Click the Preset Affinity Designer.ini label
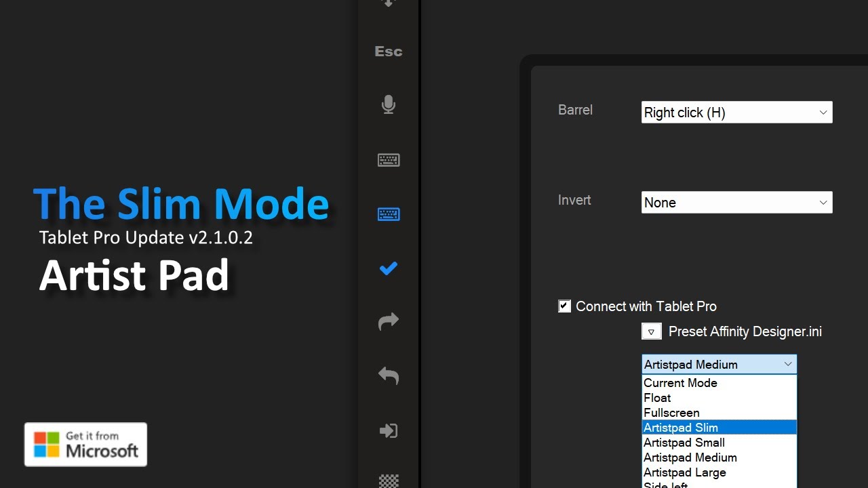 point(745,331)
